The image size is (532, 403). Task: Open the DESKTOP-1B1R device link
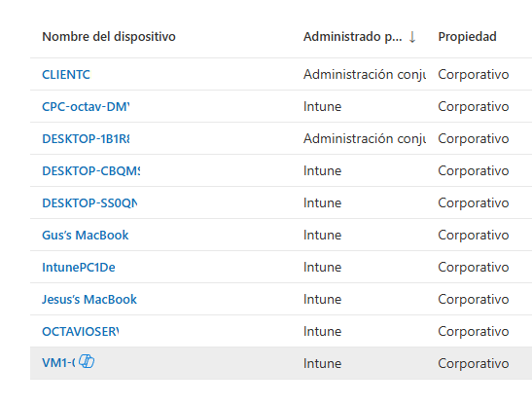[86, 138]
